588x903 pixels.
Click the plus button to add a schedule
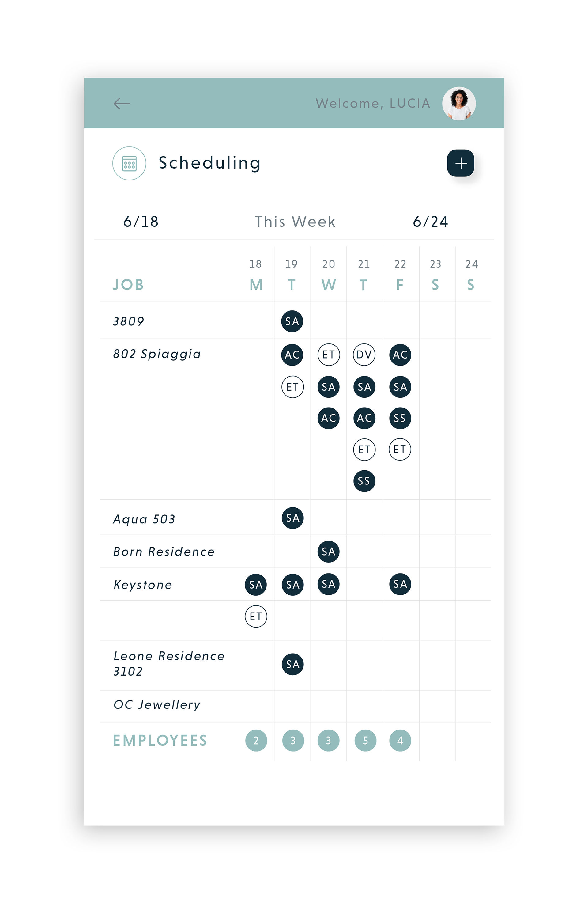(460, 163)
